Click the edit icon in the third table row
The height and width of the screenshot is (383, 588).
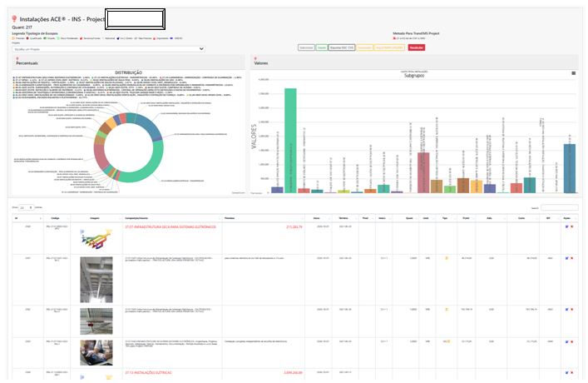[x=566, y=307]
